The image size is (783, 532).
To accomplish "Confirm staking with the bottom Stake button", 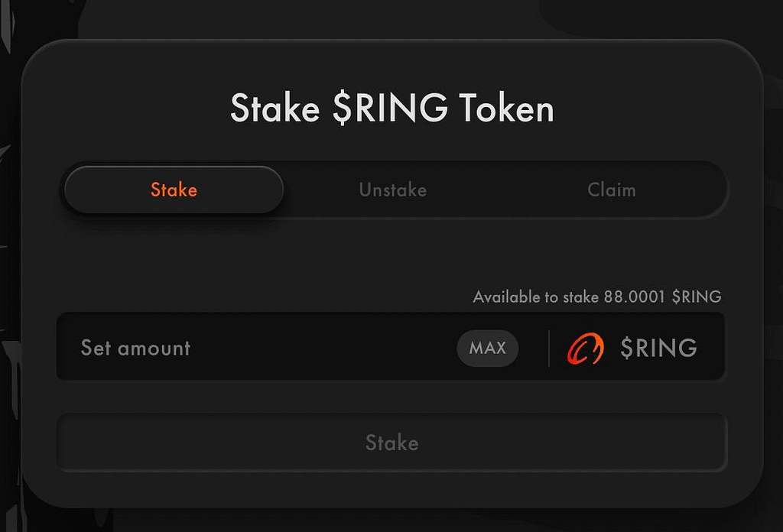I will 391,443.
